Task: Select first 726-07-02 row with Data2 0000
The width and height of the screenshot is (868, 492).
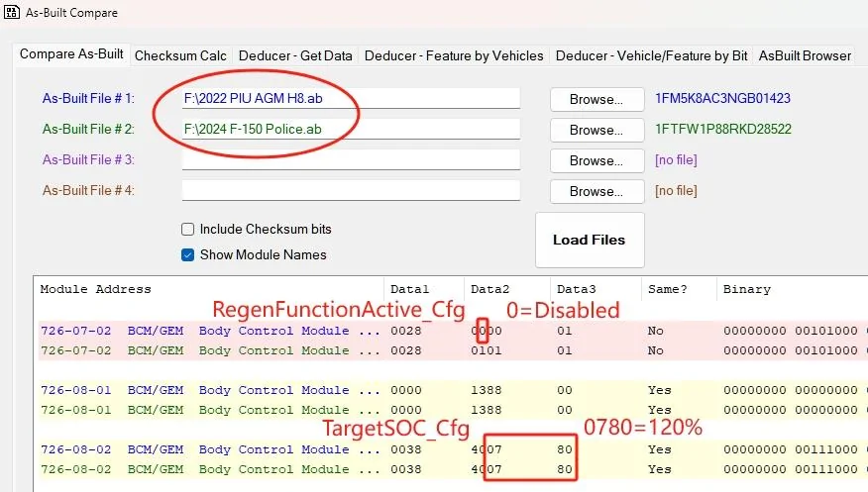Action: tap(453, 331)
